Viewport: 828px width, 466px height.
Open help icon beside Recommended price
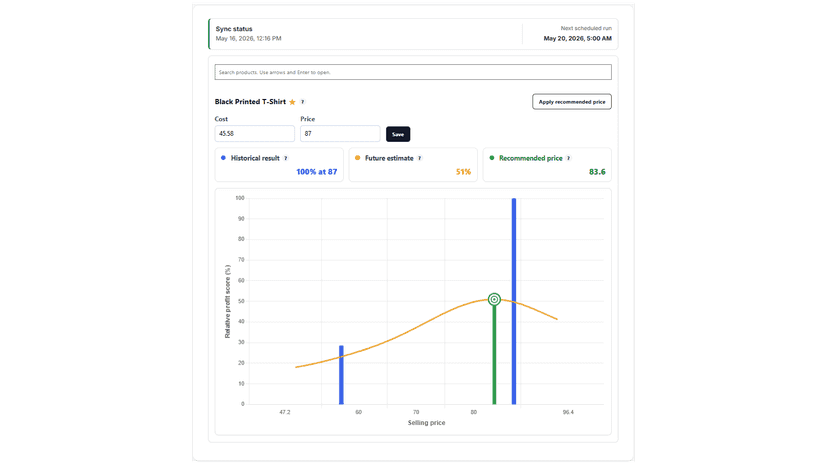(569, 158)
